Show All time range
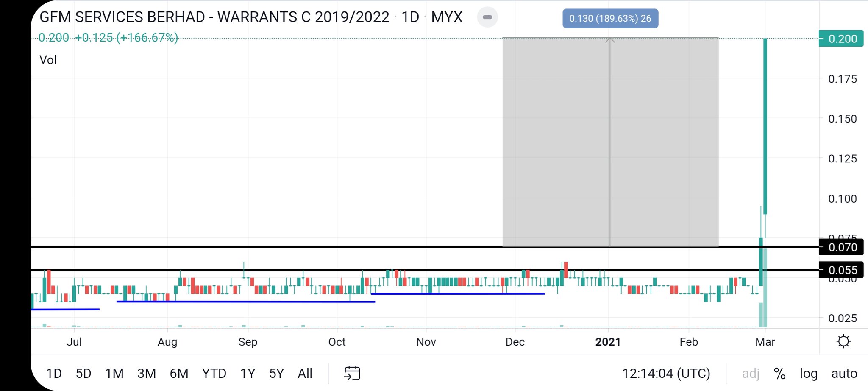This screenshot has height=391, width=868. click(x=305, y=374)
